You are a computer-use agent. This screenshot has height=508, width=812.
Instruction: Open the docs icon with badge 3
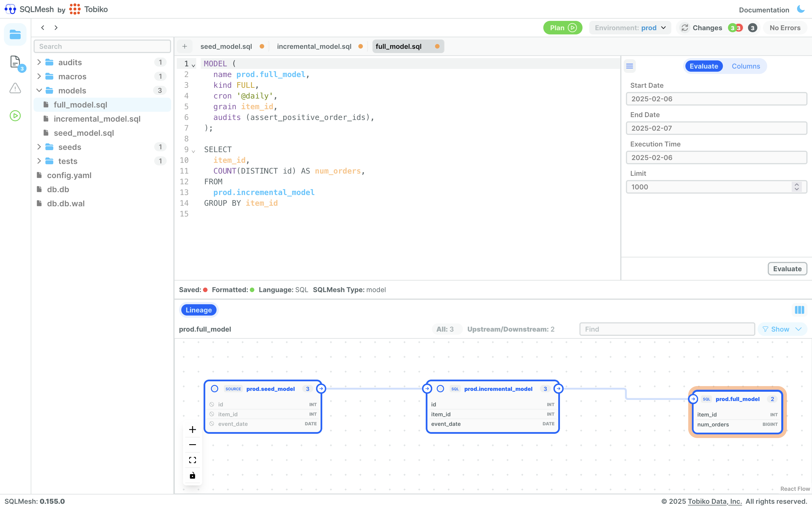click(16, 62)
